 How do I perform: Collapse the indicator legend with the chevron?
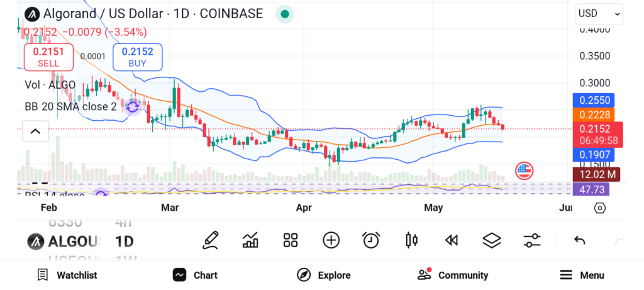pyautogui.click(x=35, y=132)
